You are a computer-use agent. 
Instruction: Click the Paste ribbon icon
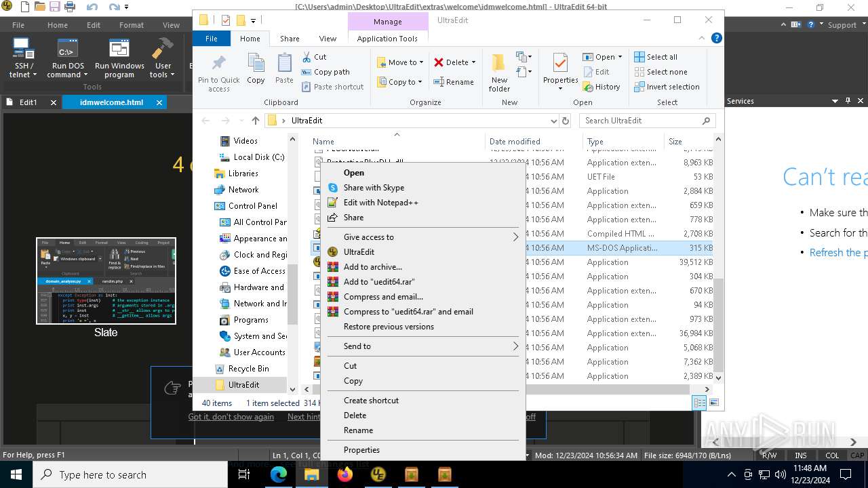[x=284, y=69]
